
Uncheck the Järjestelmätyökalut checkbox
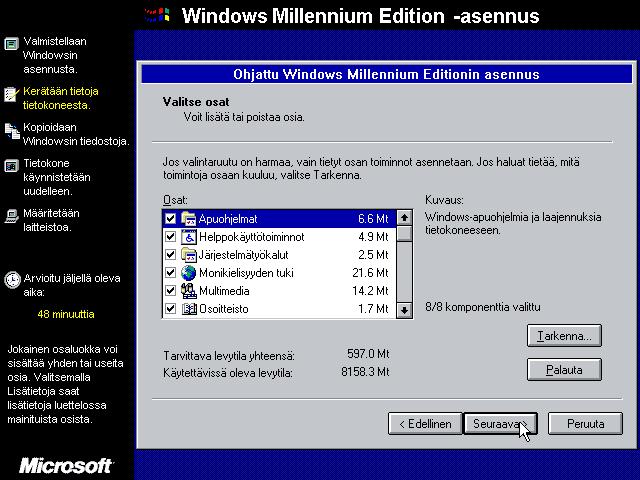[170, 255]
